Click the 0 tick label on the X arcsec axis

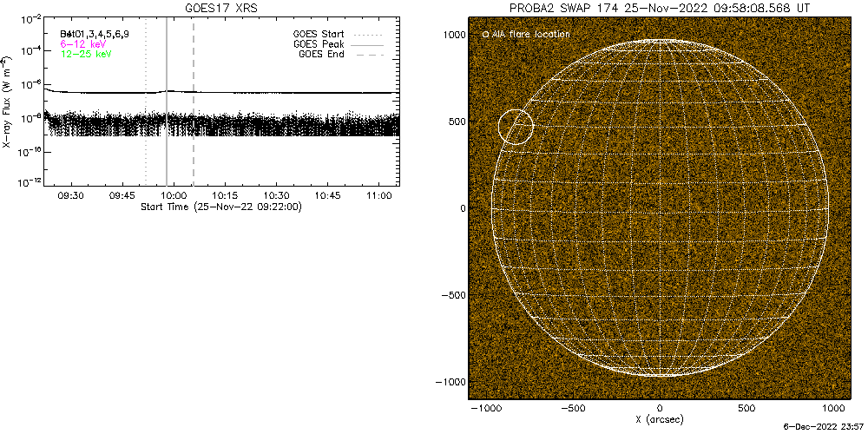click(660, 409)
